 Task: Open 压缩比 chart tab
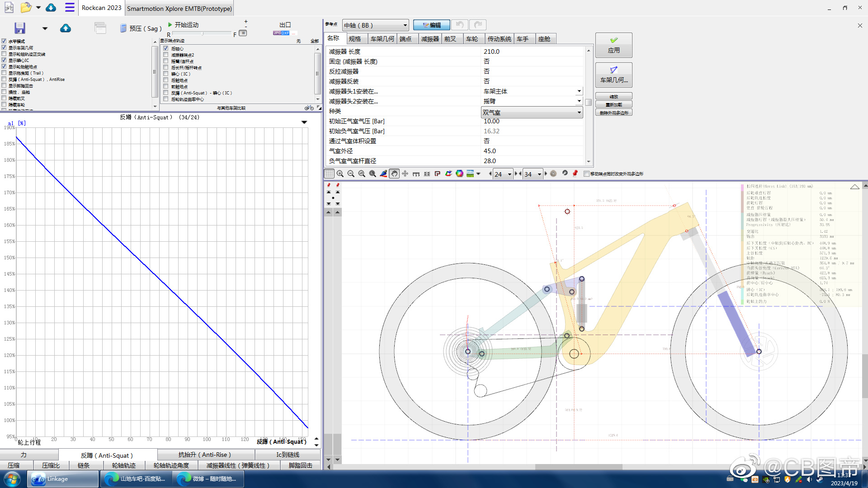tap(51, 465)
